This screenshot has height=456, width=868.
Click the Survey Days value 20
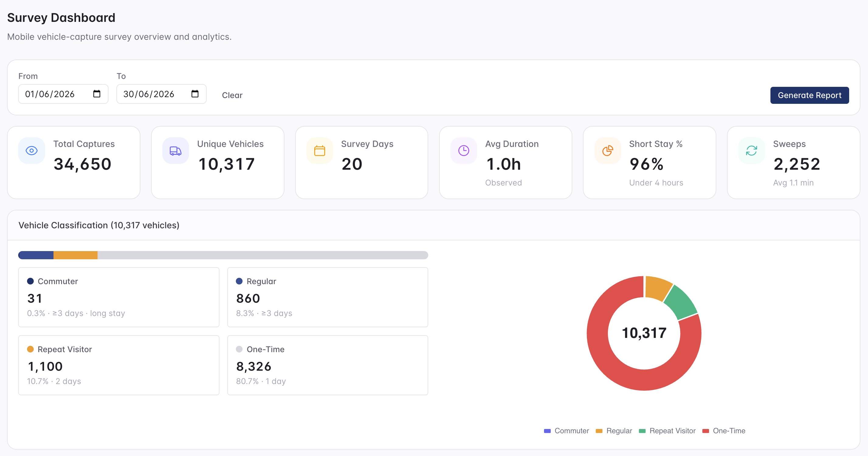click(x=352, y=164)
